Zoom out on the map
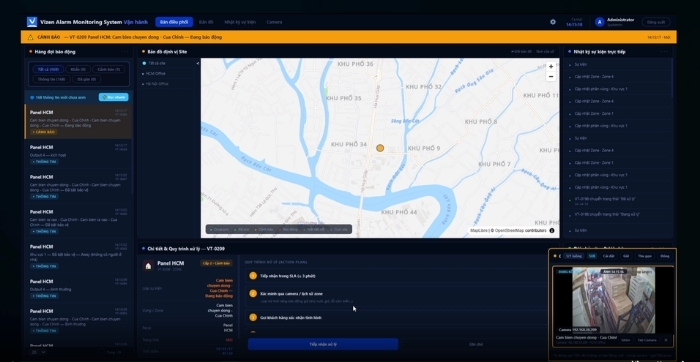The image size is (700, 362). point(551,77)
